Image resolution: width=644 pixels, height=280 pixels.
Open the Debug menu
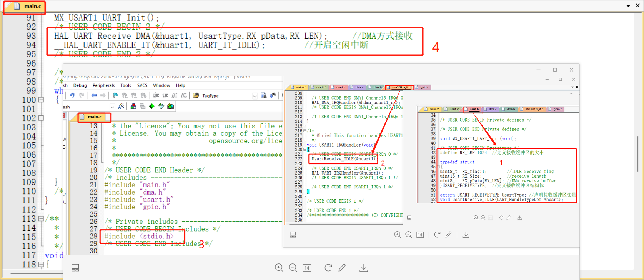(80, 85)
